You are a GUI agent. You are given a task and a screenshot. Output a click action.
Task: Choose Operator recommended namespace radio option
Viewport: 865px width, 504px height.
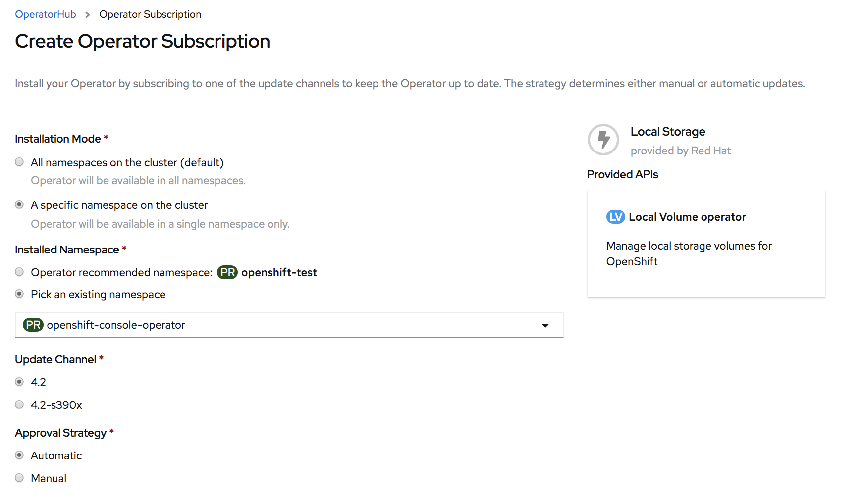tap(19, 272)
